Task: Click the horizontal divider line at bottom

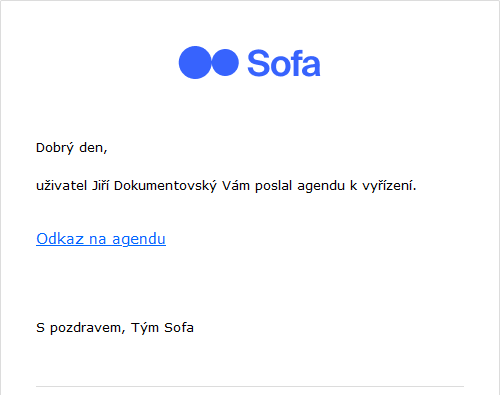Action: pos(250,387)
